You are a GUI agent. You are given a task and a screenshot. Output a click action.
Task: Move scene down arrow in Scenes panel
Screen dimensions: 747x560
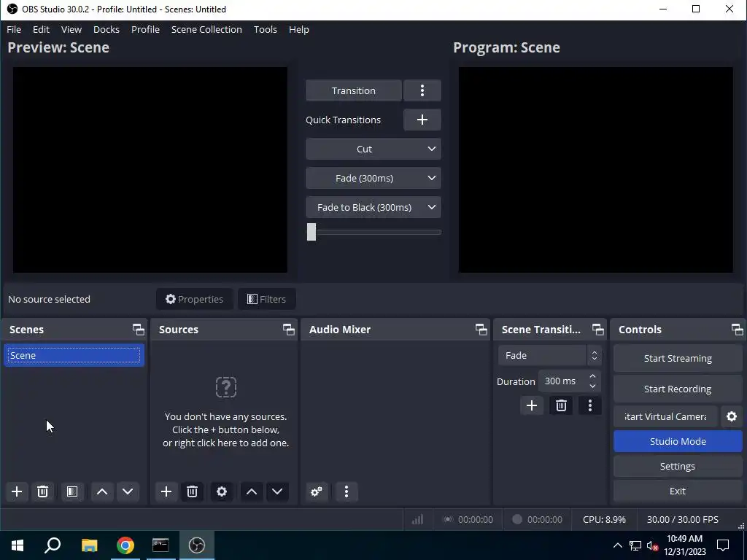point(128,491)
